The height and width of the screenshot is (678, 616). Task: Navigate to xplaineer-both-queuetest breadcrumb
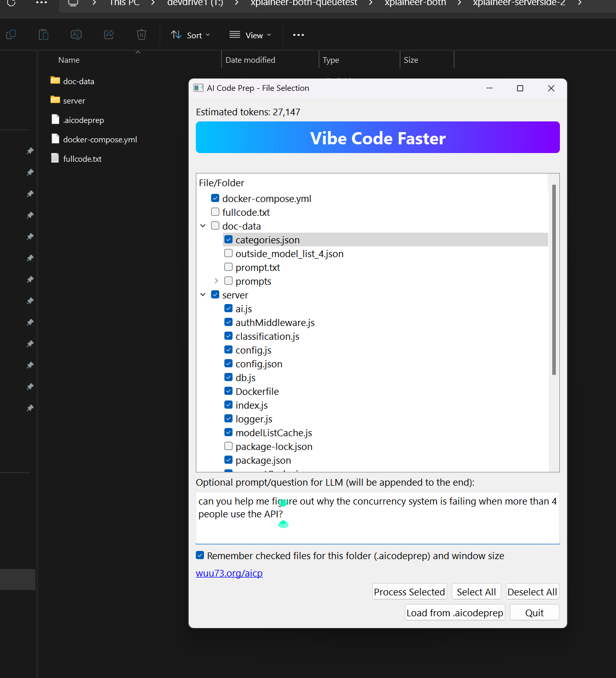[304, 3]
